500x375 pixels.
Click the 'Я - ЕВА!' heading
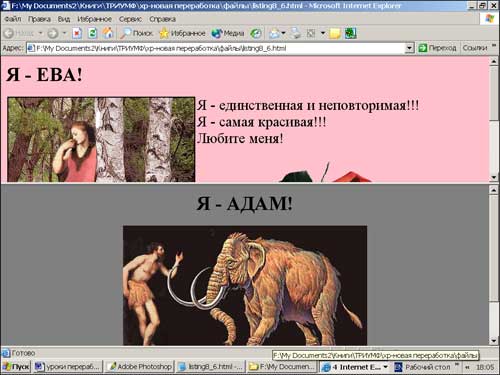pyautogui.click(x=44, y=74)
